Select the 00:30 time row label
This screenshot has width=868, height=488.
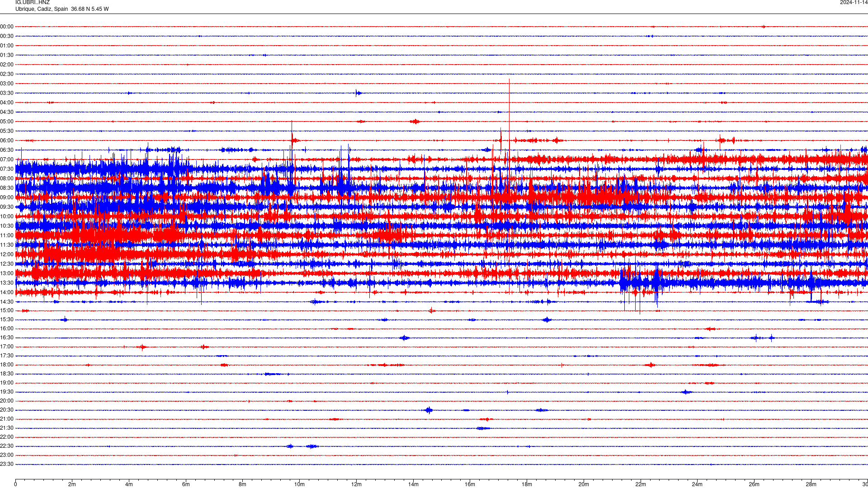[x=7, y=36]
